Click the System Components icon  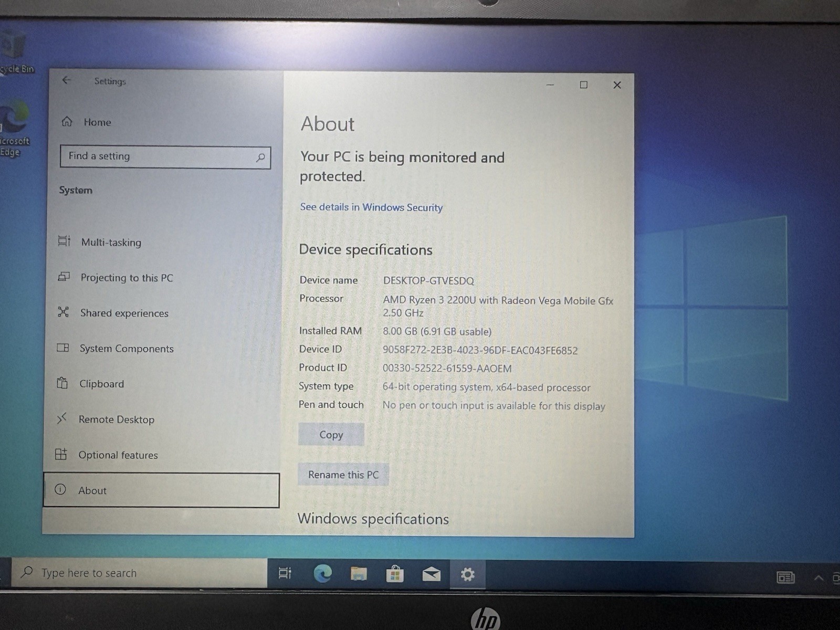(x=62, y=348)
